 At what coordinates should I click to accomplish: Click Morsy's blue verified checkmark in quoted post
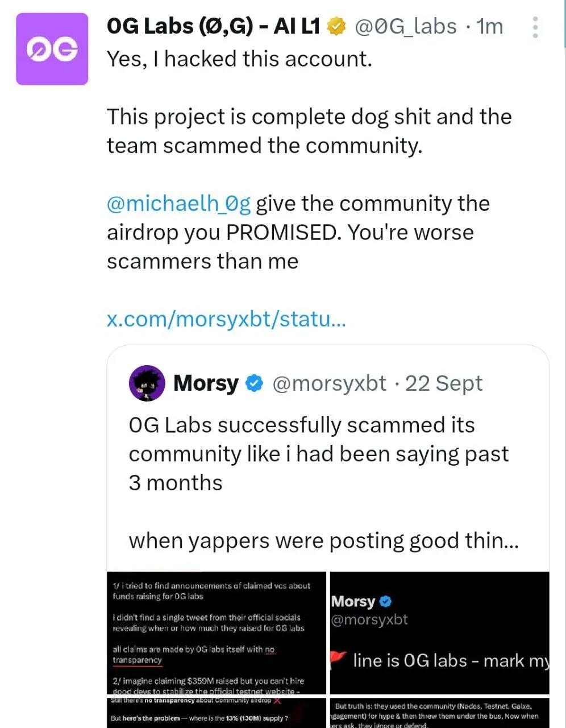[x=254, y=384]
